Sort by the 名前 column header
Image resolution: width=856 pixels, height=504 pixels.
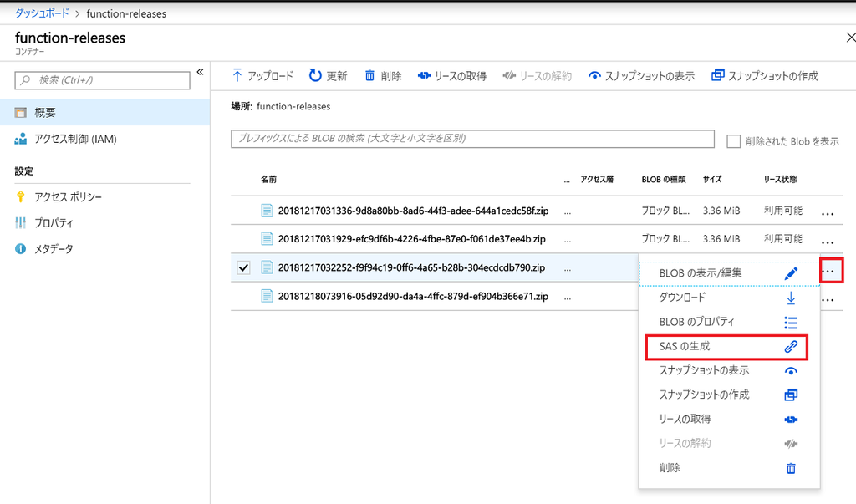[x=268, y=180]
